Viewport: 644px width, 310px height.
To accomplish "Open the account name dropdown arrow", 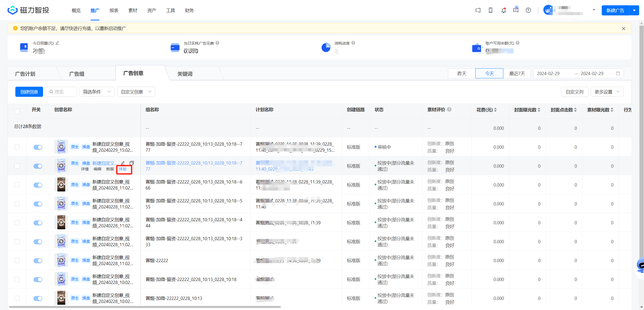I will pos(594,10).
